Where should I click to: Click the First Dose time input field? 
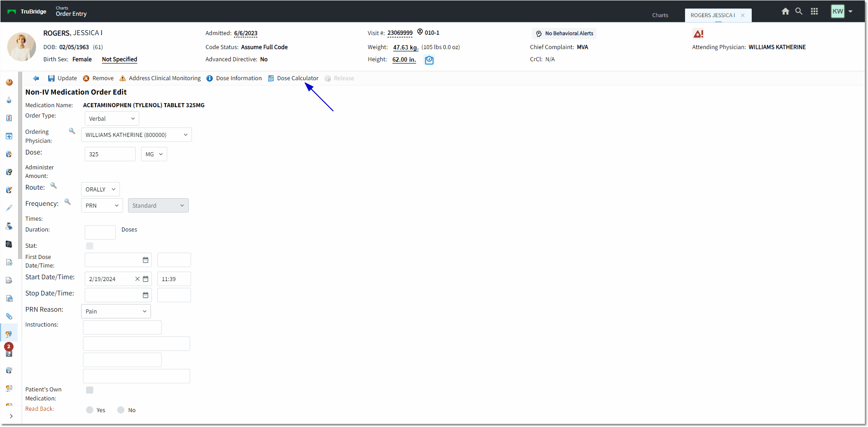(x=174, y=260)
